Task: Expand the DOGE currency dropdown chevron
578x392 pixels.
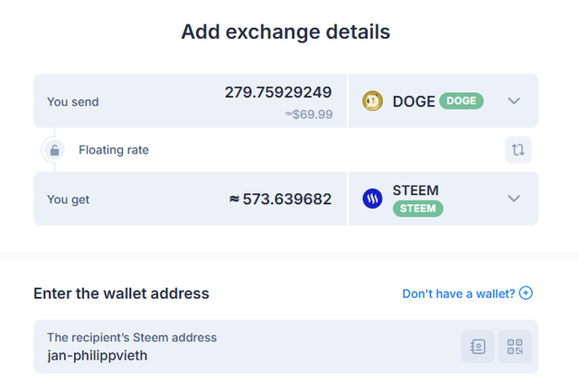Action: pyautogui.click(x=515, y=101)
